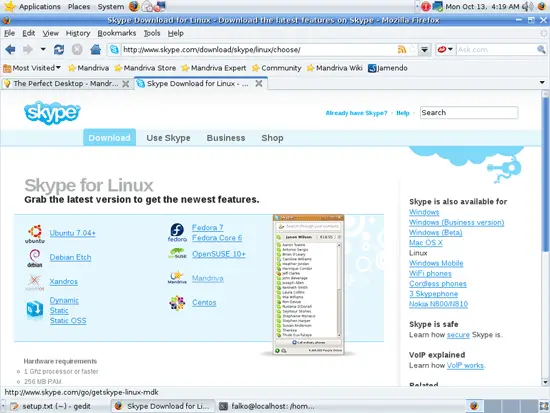Open the list all tabs dropdown
This screenshot has height=413, width=550.
click(x=542, y=83)
